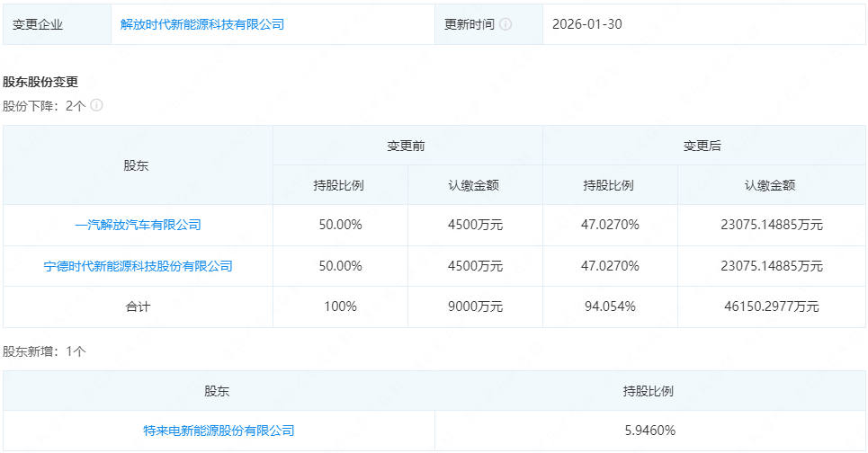
Task: Click 认缴金额 header under 变更后
Action: coord(771,185)
